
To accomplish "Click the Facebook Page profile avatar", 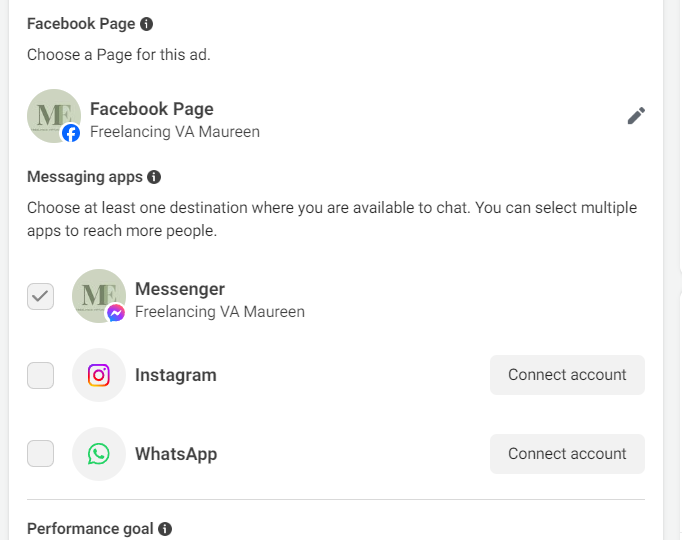I will 54,116.
